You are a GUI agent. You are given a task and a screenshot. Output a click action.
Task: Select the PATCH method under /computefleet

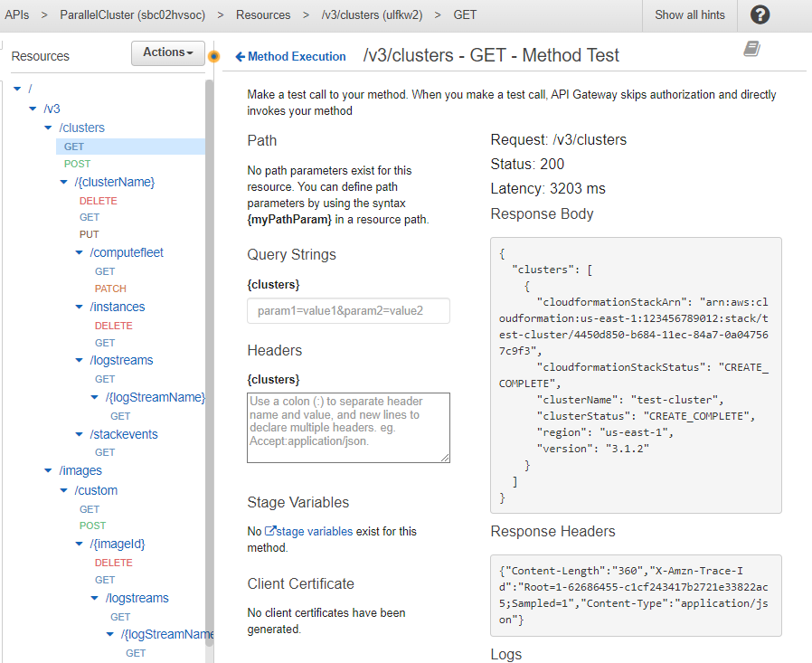(x=109, y=289)
